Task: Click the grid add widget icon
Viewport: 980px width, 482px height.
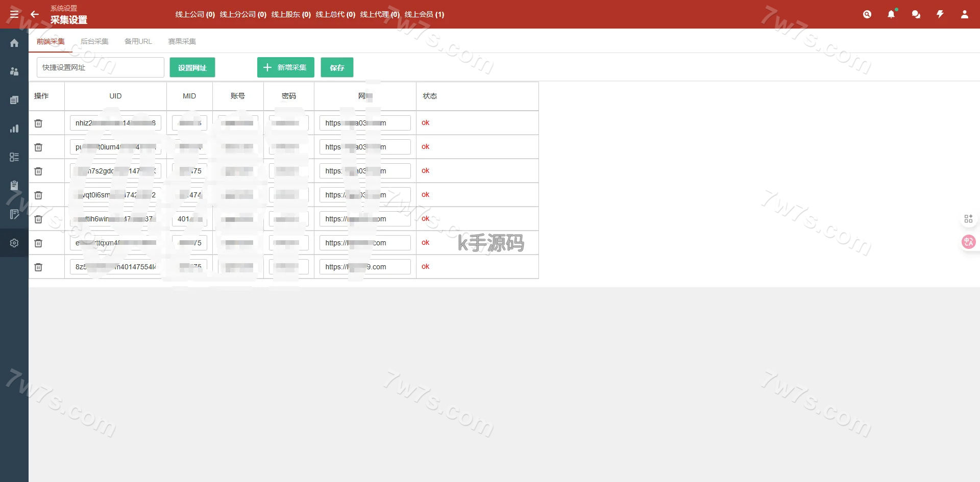Action: pyautogui.click(x=968, y=219)
